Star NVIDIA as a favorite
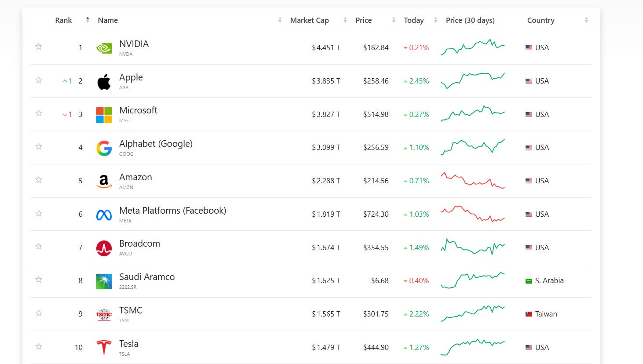643x364 pixels. pos(39,47)
